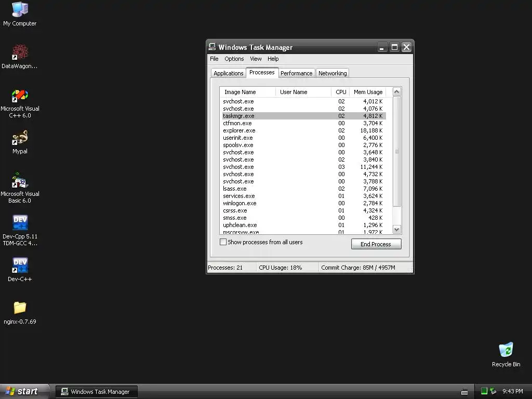Click the Commit Charge status entry

pos(363,268)
